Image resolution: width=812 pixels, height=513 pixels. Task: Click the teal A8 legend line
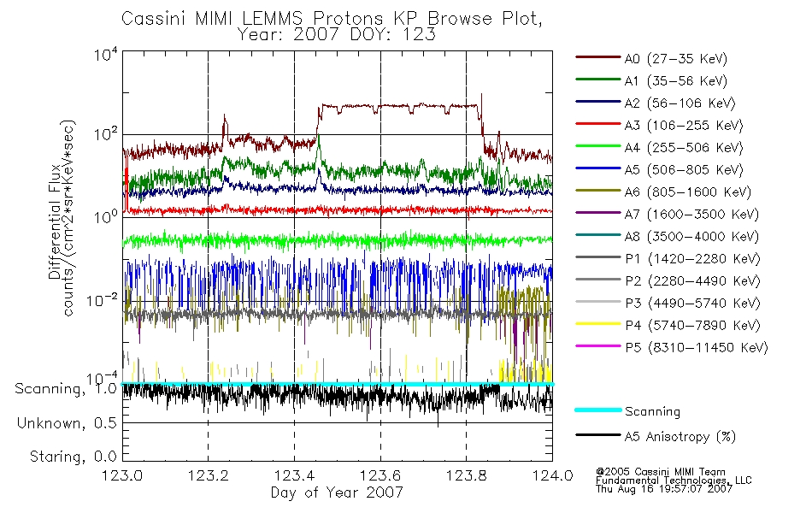[598, 235]
